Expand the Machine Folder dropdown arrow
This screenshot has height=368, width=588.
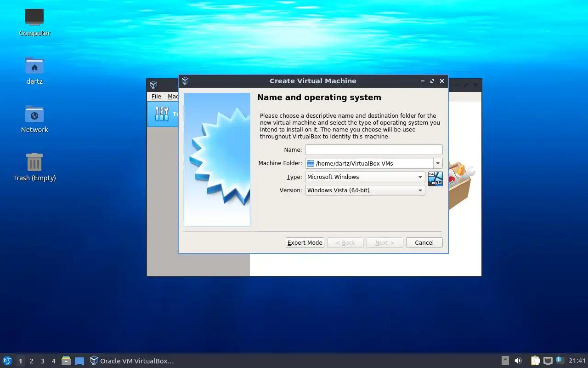click(438, 163)
